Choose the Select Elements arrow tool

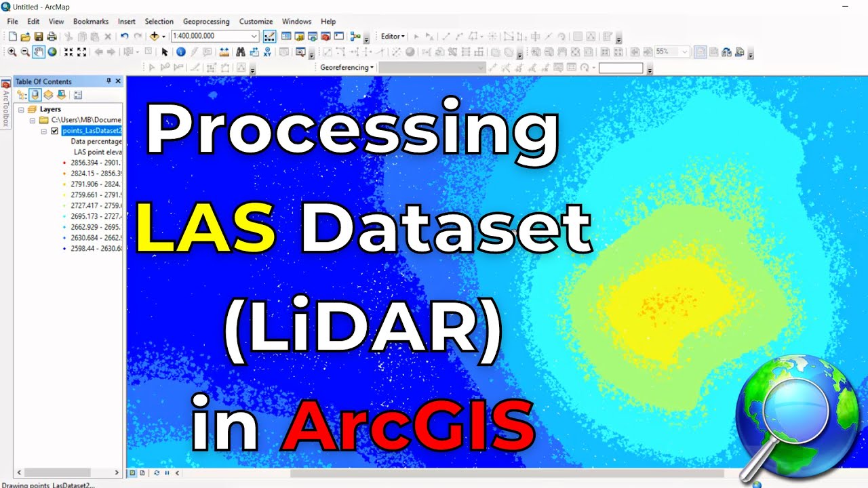coord(165,52)
